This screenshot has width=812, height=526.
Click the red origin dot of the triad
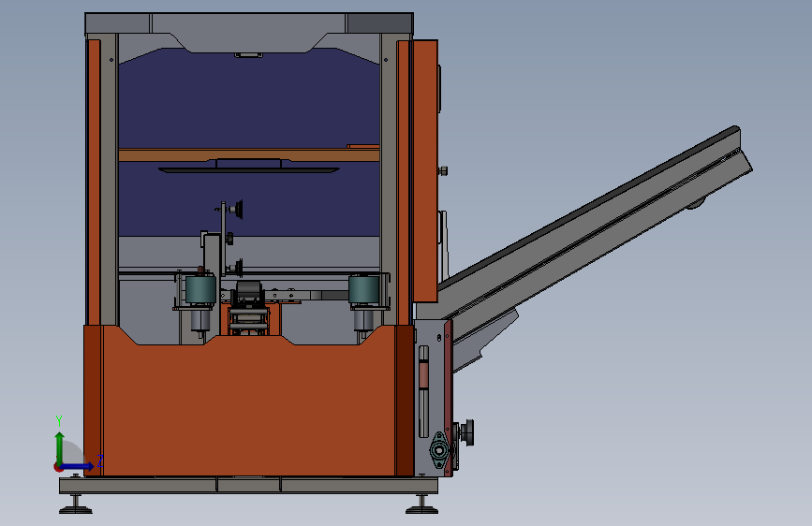[58, 467]
